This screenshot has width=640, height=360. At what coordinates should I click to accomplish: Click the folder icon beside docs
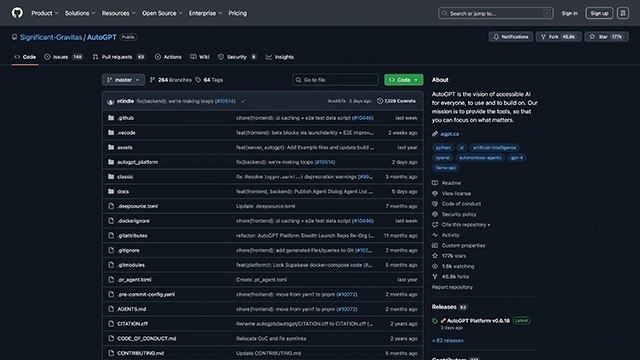pos(111,191)
